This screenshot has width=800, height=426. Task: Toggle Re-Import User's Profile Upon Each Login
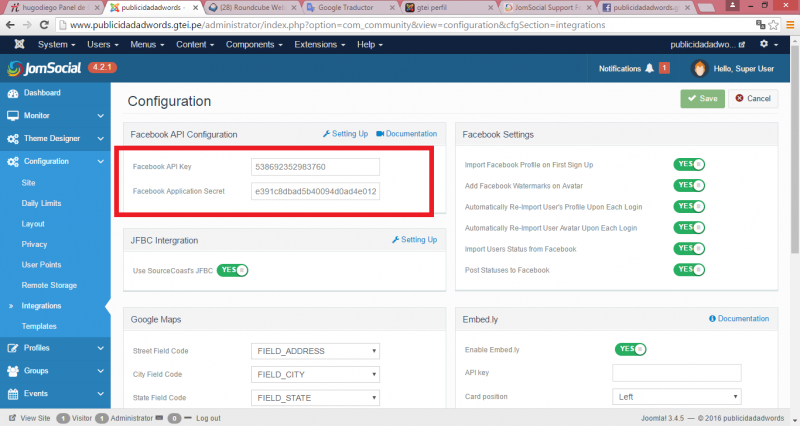[x=689, y=206]
